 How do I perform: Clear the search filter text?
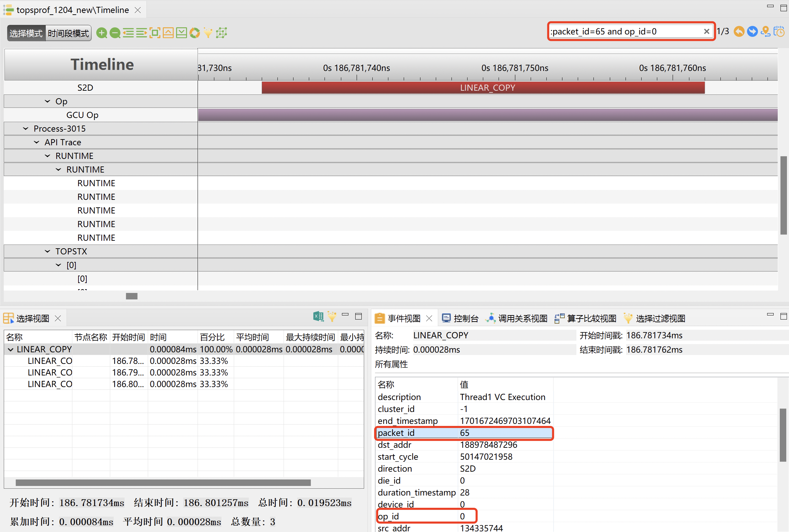point(707,32)
